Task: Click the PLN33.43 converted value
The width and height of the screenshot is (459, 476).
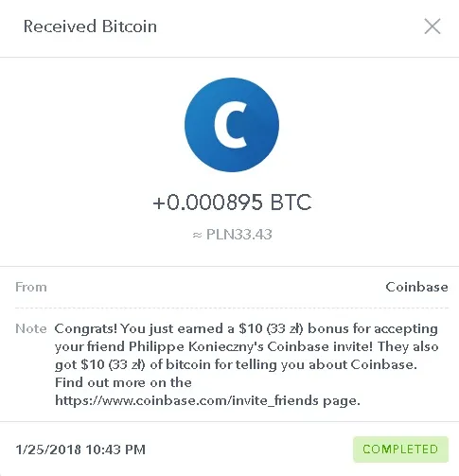Action: (x=239, y=235)
